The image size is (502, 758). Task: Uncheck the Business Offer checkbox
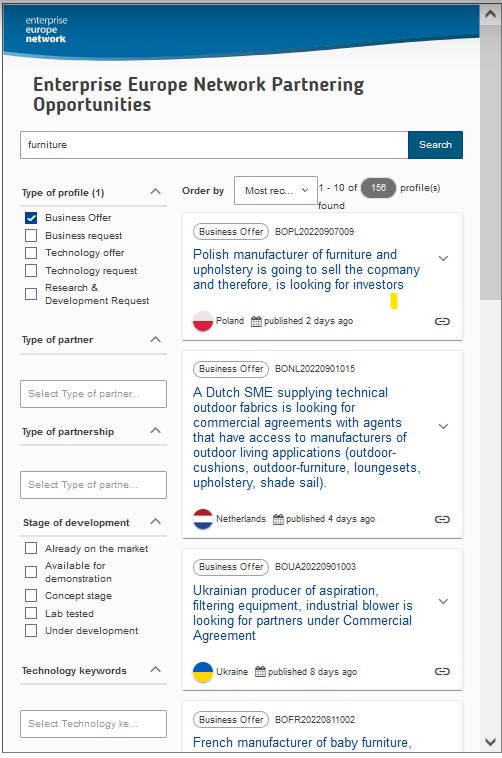pyautogui.click(x=31, y=218)
